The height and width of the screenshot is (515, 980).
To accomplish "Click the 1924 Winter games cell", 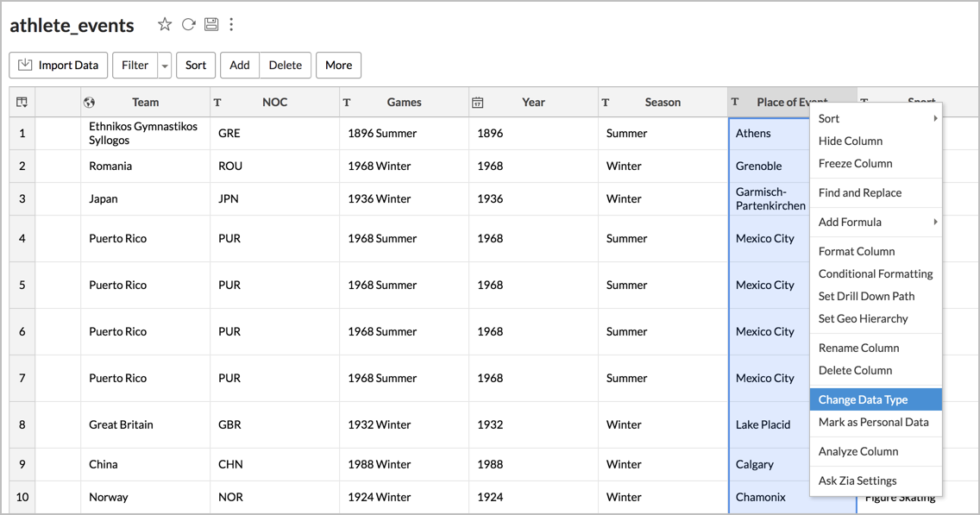I will [404, 498].
